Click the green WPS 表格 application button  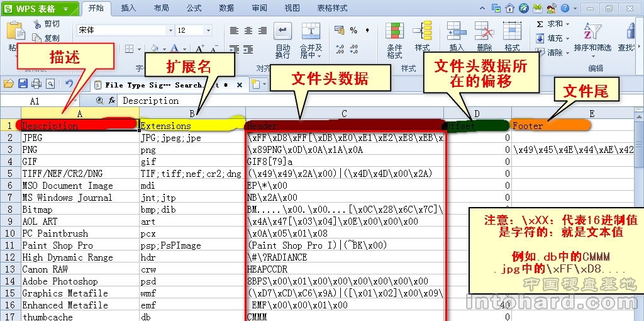(x=39, y=9)
